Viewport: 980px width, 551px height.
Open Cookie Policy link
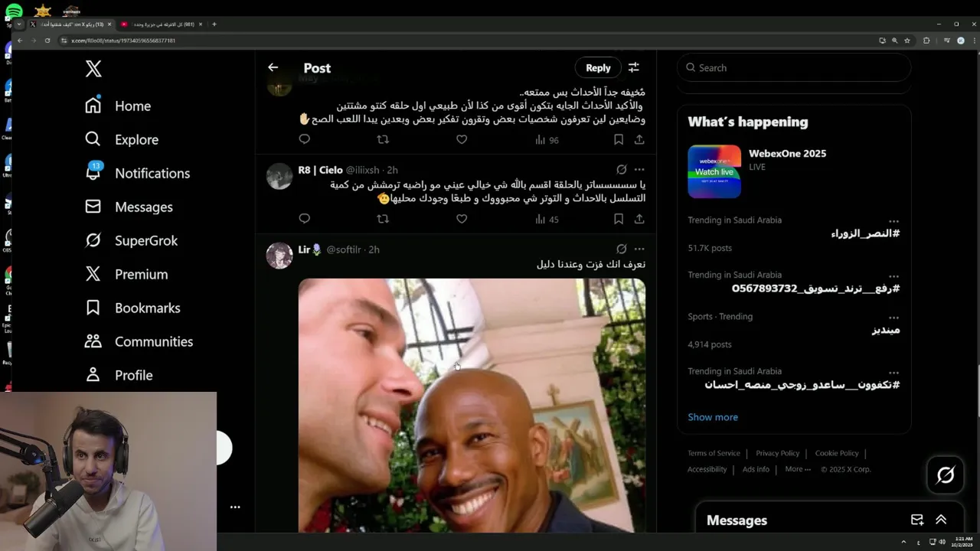837,453
